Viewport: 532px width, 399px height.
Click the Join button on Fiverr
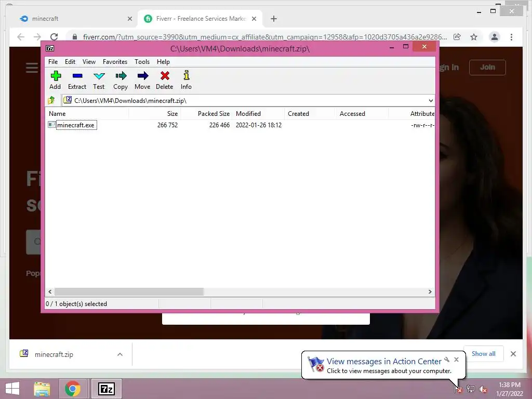[487, 67]
